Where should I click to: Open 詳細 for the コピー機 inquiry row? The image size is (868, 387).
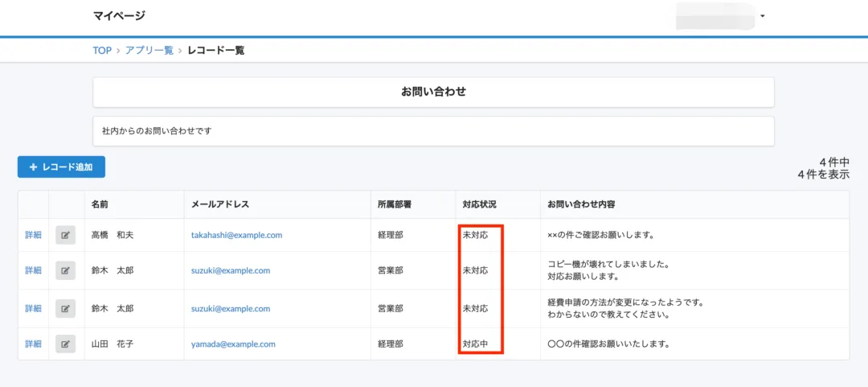33,270
